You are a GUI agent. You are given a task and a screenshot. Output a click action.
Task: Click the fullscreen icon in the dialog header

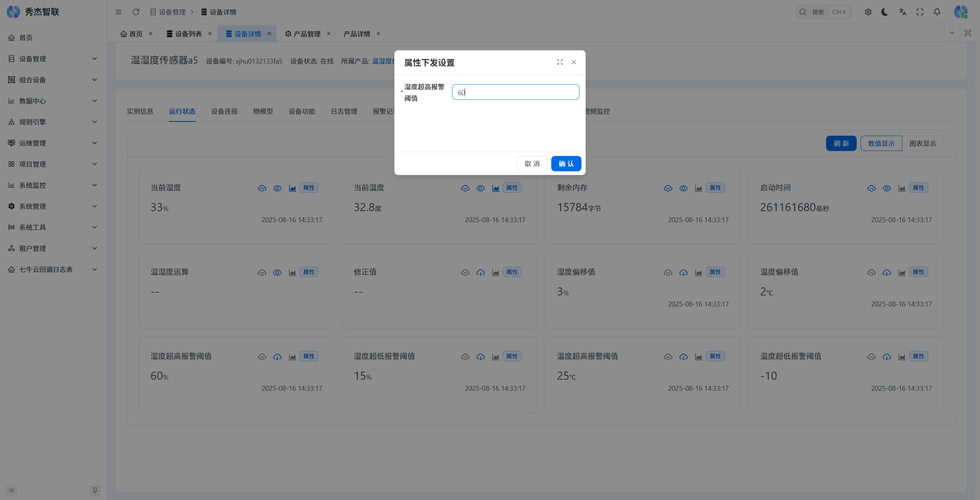point(560,62)
